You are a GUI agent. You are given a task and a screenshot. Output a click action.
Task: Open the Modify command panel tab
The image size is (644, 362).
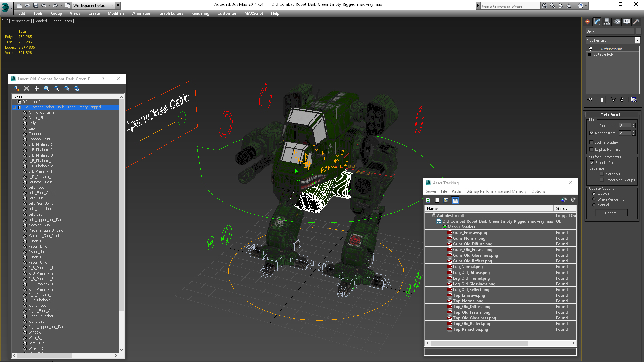597,22
